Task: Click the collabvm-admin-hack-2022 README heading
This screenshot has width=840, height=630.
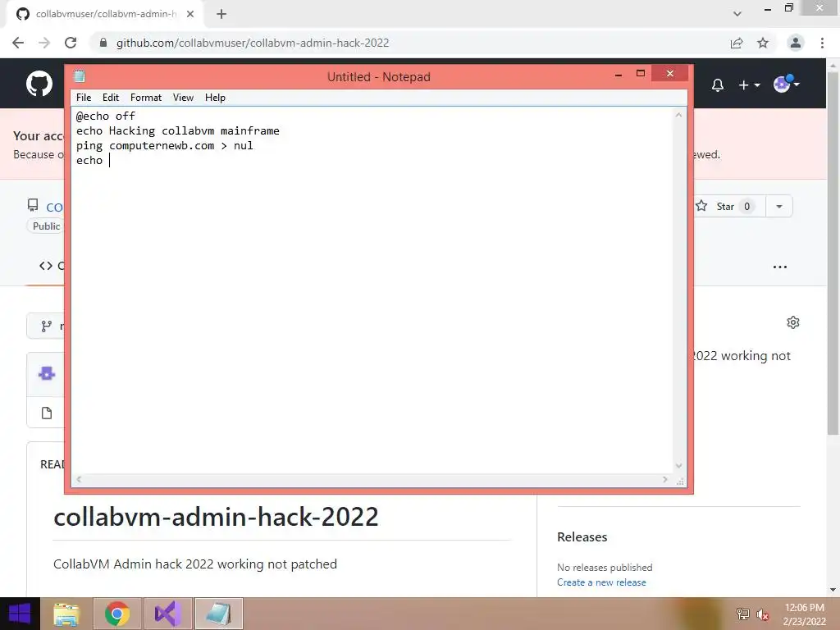Action: tap(216, 517)
